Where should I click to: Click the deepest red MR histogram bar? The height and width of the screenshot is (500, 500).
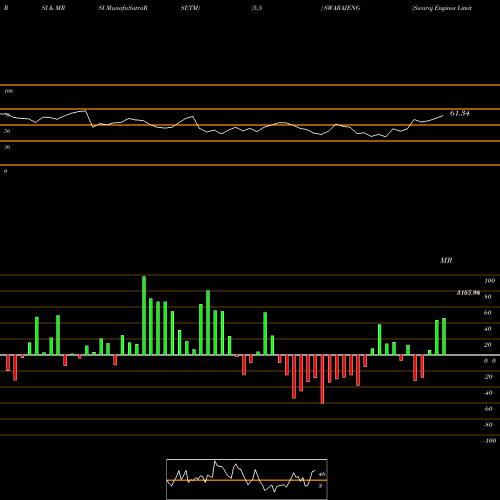click(322, 379)
